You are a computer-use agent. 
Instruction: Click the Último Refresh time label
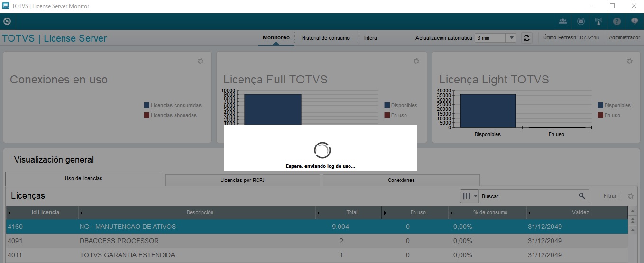[x=571, y=38]
